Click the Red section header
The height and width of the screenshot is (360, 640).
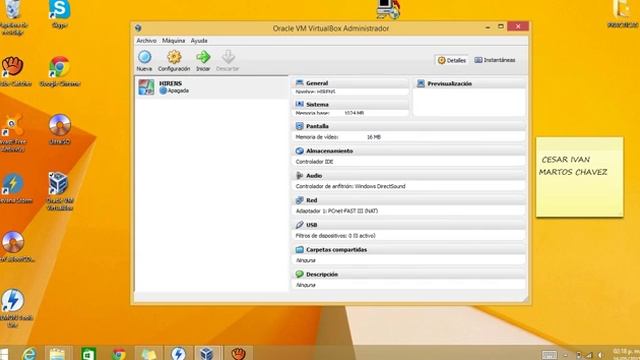[x=409, y=200]
